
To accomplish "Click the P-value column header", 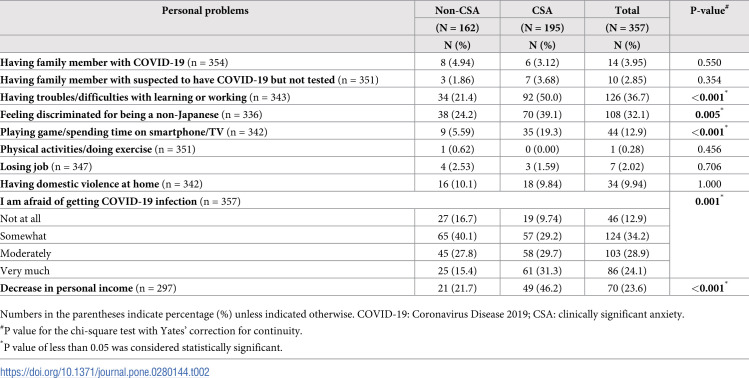I will click(x=709, y=10).
